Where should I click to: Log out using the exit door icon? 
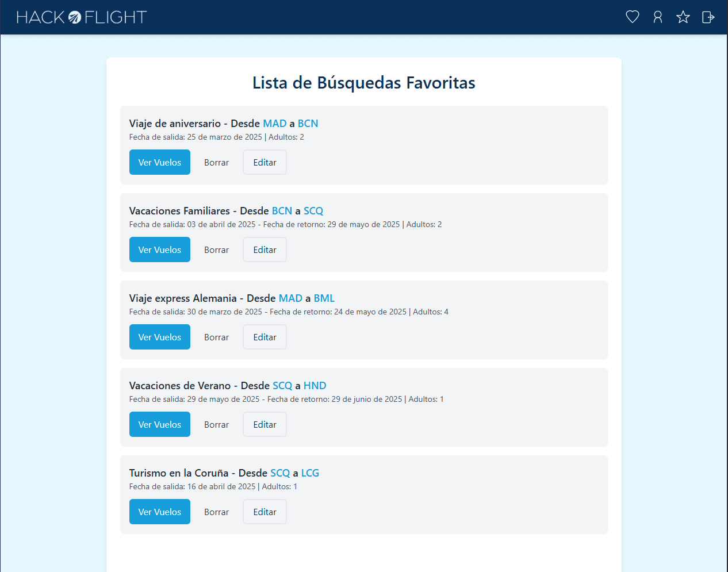pyautogui.click(x=708, y=17)
